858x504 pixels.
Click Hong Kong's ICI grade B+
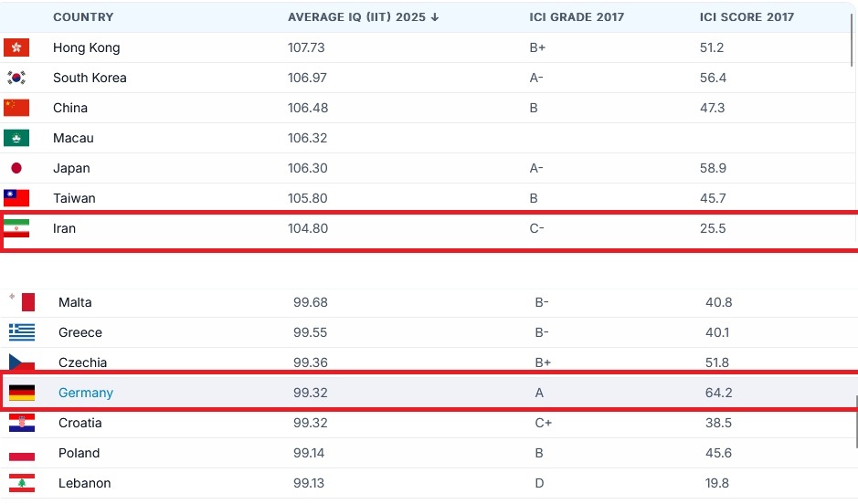tap(537, 47)
